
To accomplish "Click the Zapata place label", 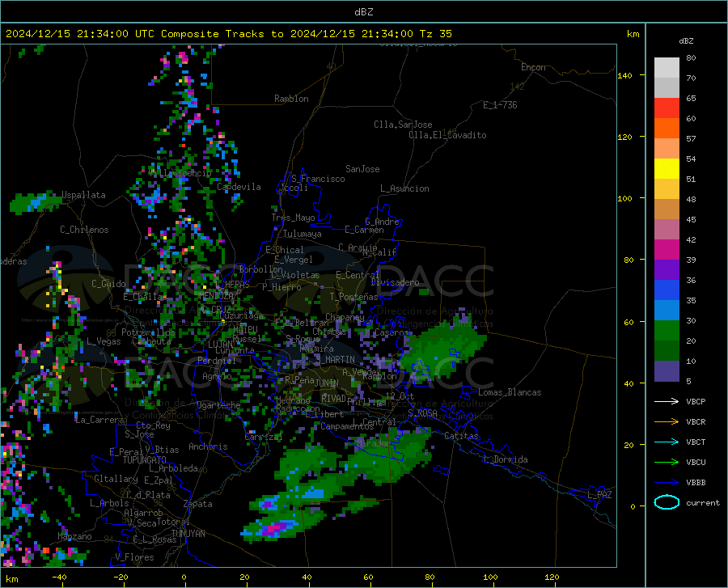I will tap(198, 504).
